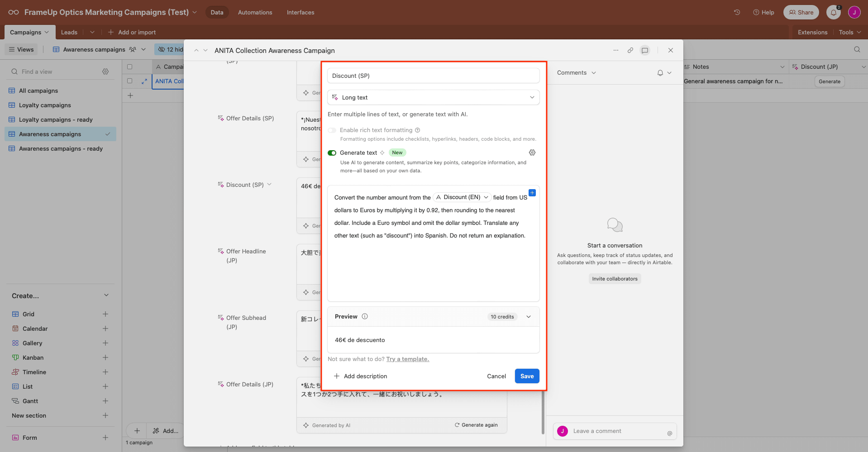868x452 pixels.
Task: Toggle Enable rich text formatting switch
Action: tap(332, 130)
